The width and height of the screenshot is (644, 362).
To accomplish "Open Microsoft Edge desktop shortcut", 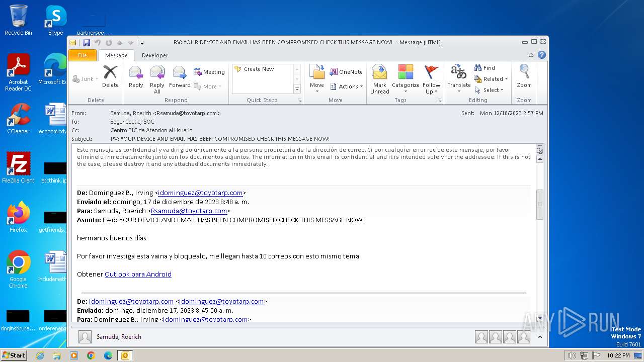I will pyautogui.click(x=56, y=69).
